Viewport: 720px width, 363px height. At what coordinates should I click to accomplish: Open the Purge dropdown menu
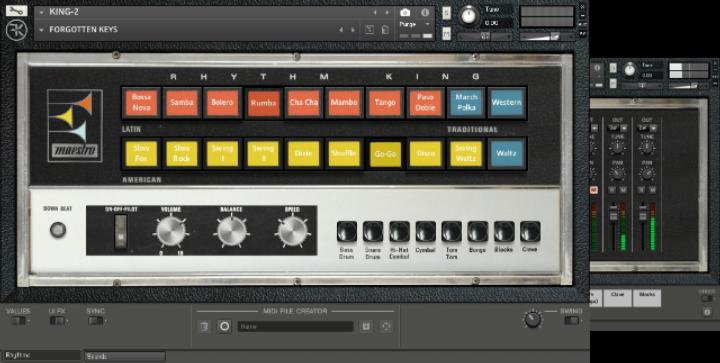[415, 24]
